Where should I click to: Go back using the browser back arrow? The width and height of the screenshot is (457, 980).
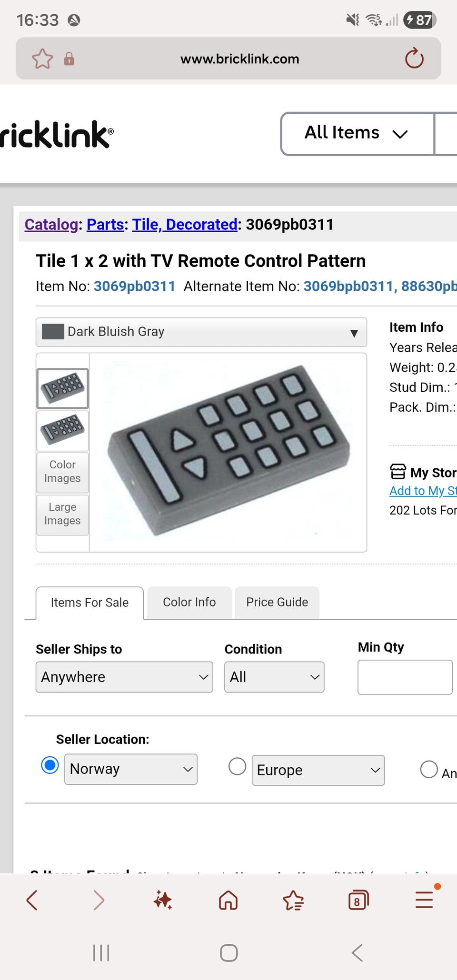click(x=32, y=900)
